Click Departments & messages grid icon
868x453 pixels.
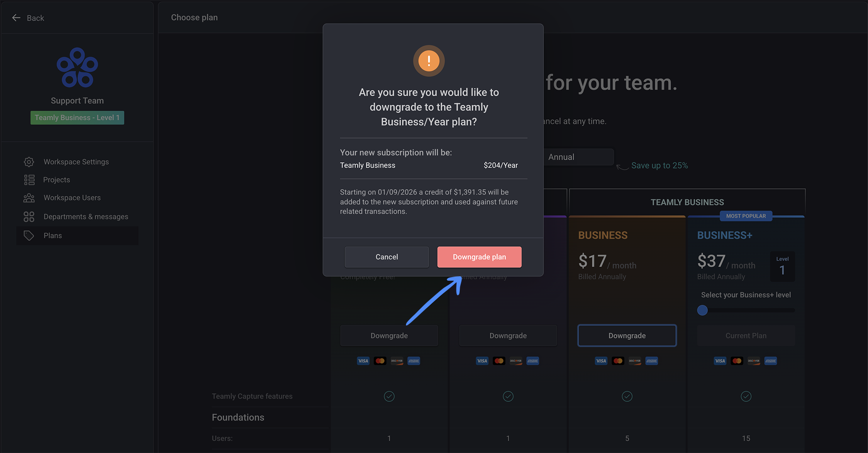[x=29, y=217]
